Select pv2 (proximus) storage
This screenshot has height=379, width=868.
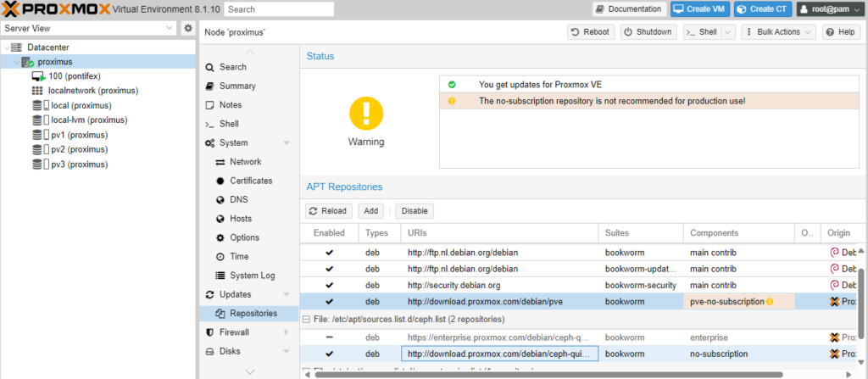coord(79,149)
